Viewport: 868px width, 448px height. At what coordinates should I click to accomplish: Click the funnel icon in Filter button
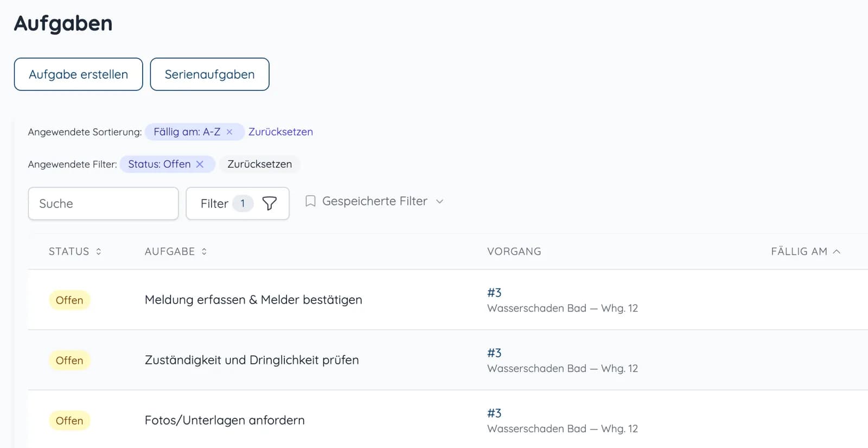coord(269,204)
